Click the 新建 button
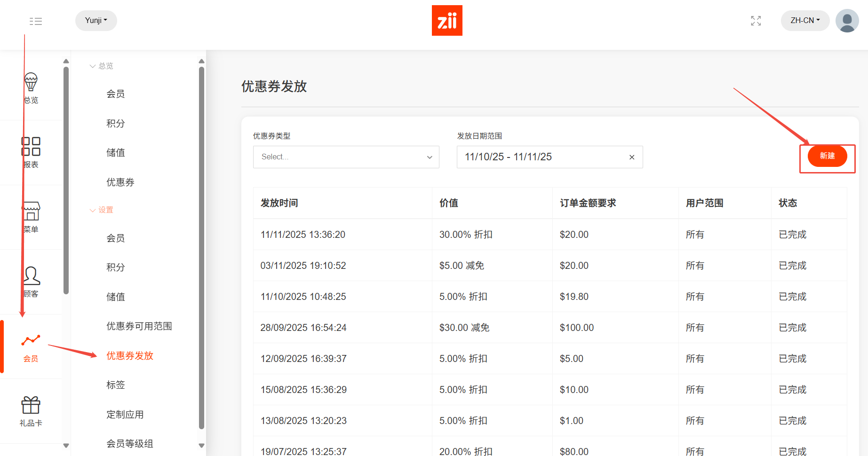The height and width of the screenshot is (456, 868). click(827, 156)
